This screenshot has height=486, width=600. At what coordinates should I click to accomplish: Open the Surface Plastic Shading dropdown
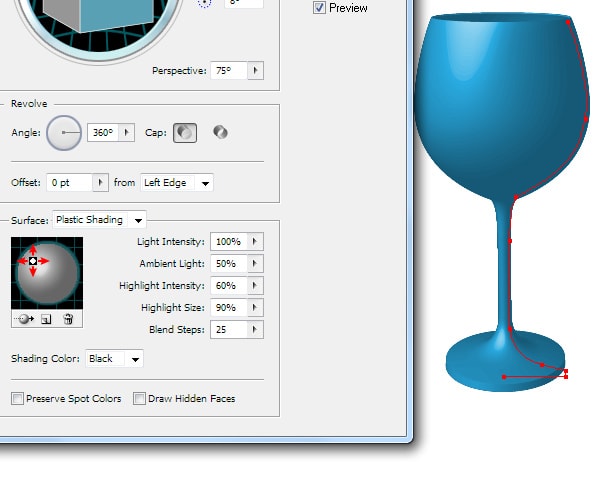[99, 220]
